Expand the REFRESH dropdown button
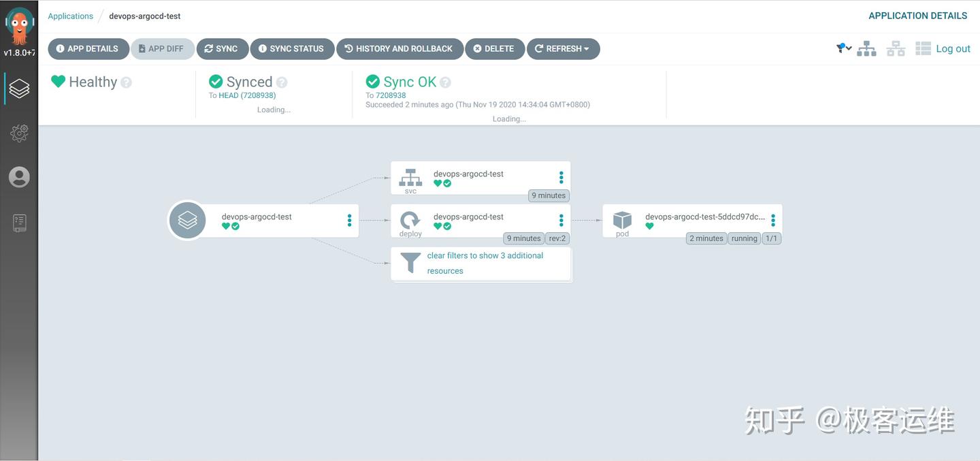This screenshot has width=980, height=461. (x=563, y=49)
